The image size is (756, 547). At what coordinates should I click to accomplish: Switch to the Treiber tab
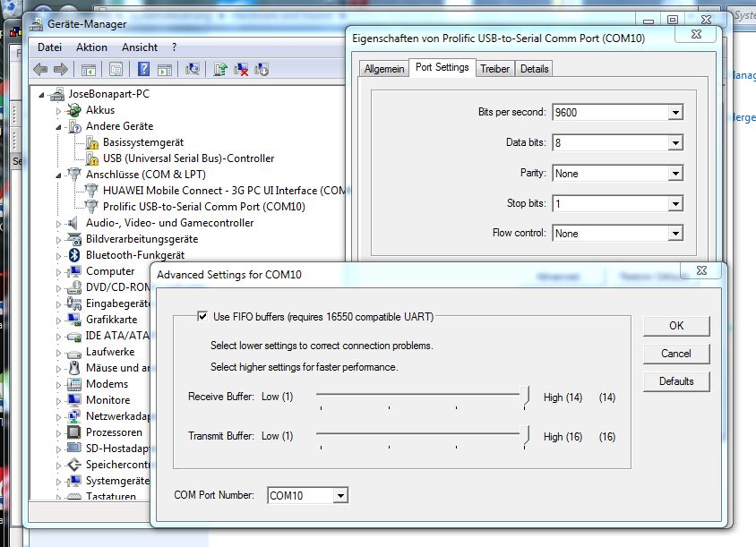click(494, 69)
